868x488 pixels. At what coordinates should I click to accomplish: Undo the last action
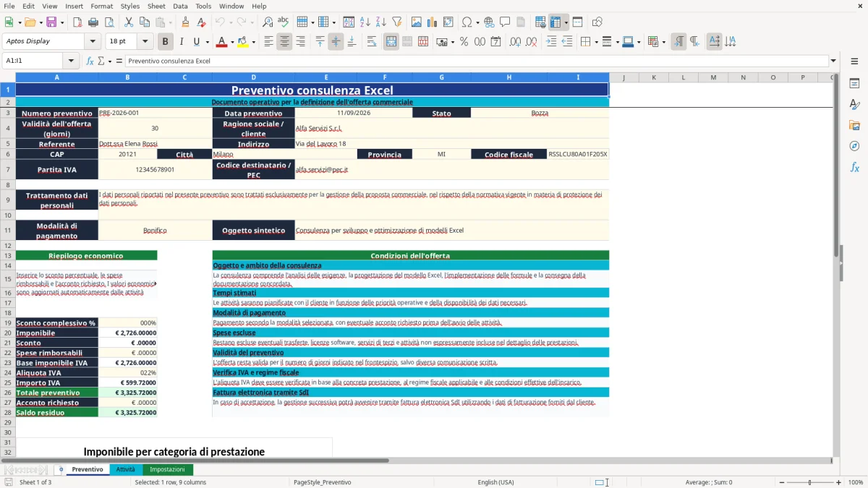click(221, 22)
